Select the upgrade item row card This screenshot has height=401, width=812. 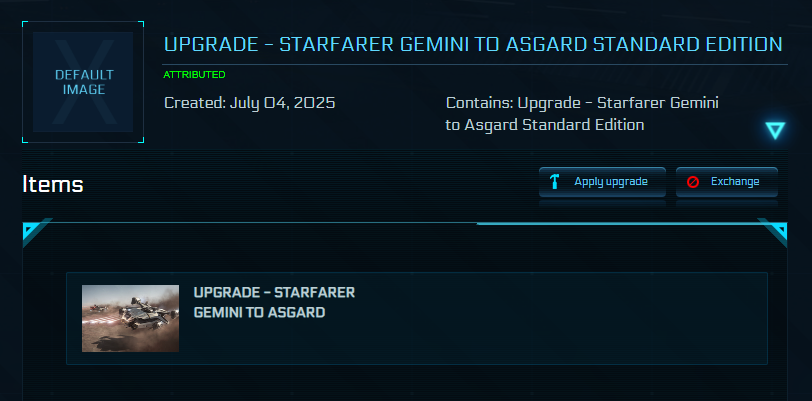pos(417,318)
